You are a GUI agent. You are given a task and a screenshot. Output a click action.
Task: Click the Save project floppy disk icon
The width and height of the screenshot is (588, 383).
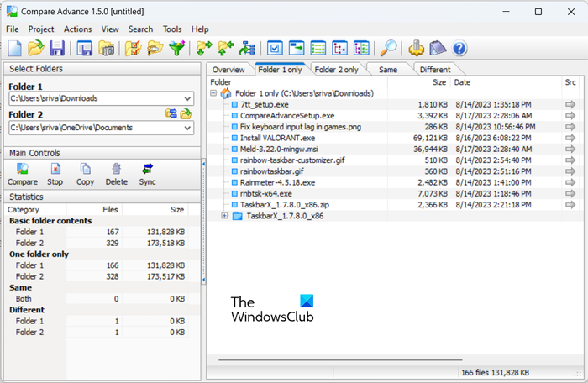tap(57, 49)
